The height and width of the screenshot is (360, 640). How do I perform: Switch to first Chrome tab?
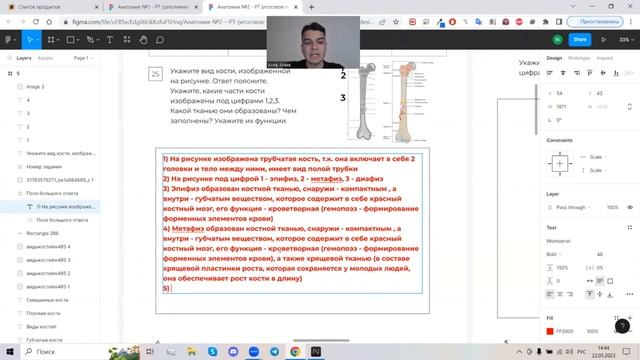coord(53,7)
